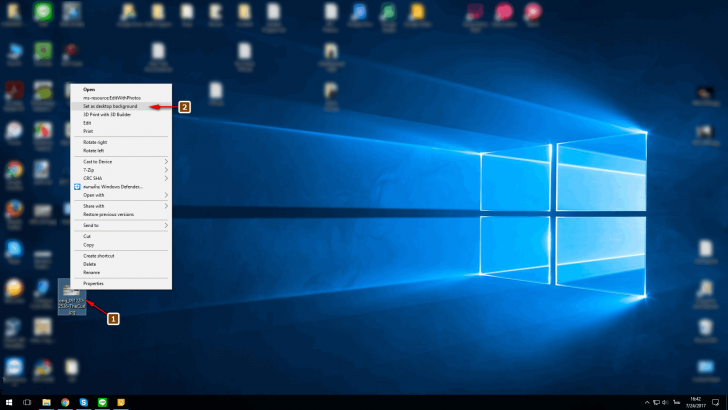Scan the file with Windows Defender
728x410 pixels.
121,187
